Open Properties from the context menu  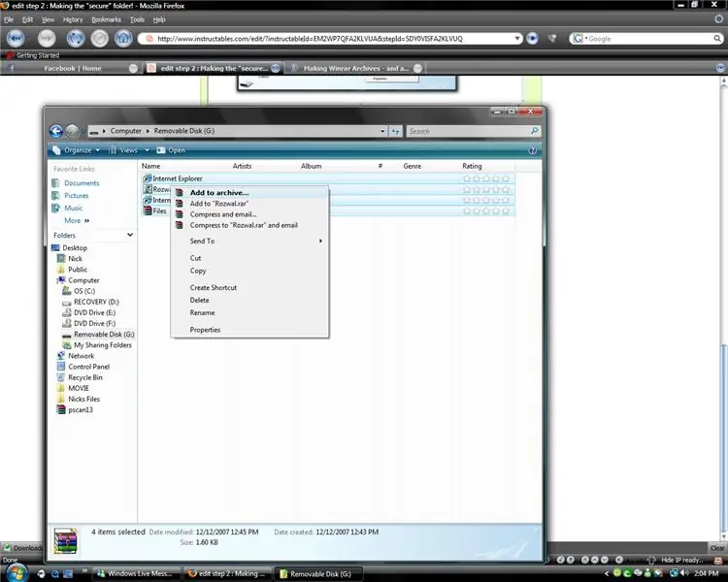pyautogui.click(x=249, y=330)
